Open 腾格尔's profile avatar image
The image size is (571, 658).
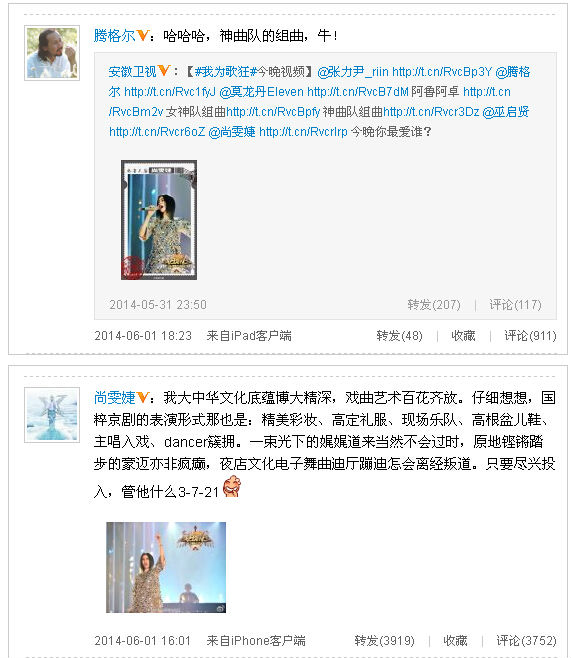52,53
